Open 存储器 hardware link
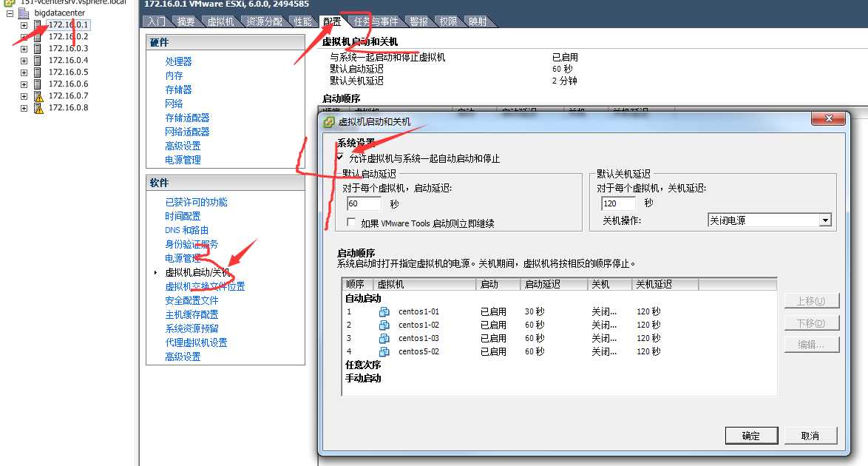The width and height of the screenshot is (868, 466). [178, 90]
